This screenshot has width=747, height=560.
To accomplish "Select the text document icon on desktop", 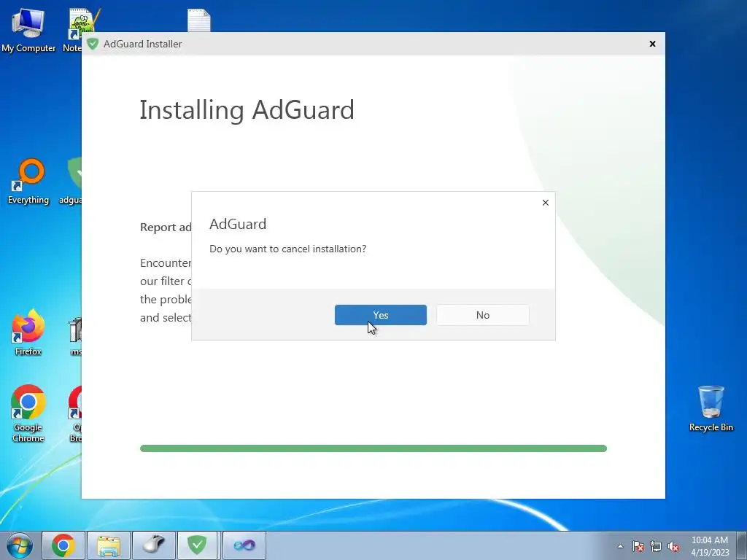I will [x=198, y=20].
